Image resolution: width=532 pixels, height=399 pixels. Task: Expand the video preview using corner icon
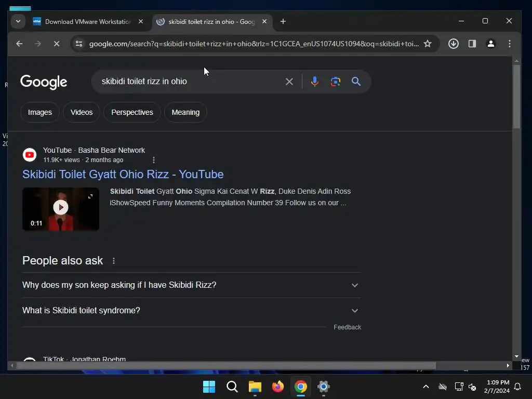[90, 196]
